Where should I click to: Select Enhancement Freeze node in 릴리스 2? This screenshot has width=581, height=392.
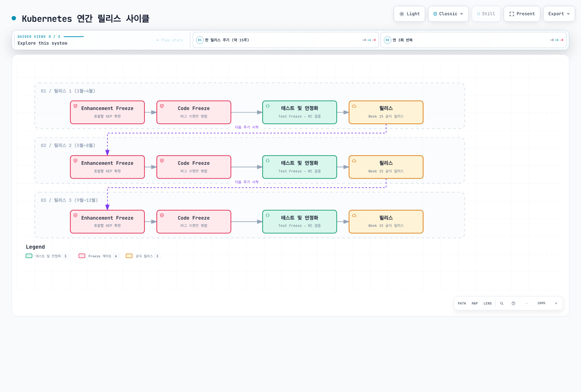[107, 167]
